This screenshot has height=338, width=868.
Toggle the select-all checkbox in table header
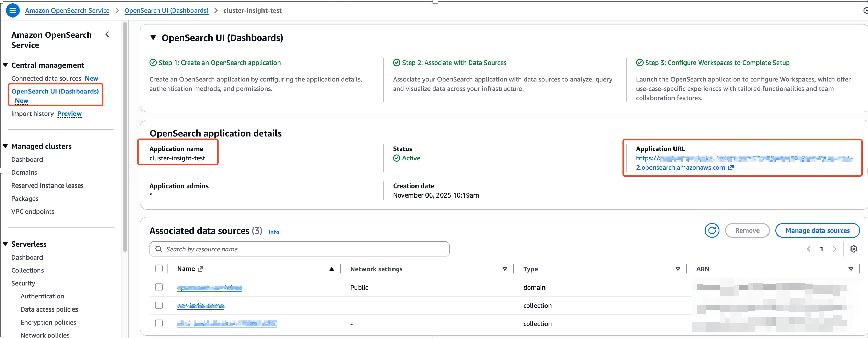click(x=159, y=269)
